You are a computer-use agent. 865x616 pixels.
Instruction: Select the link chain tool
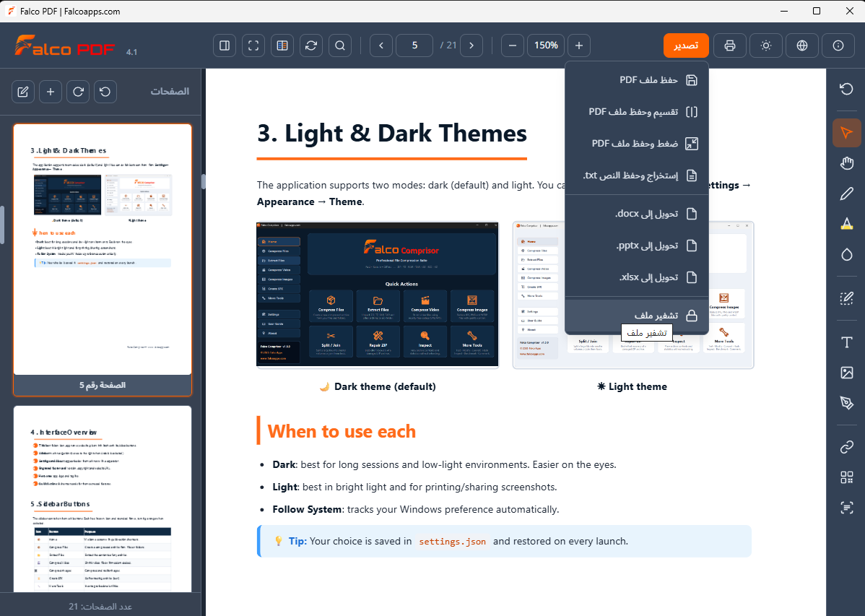coord(846,447)
